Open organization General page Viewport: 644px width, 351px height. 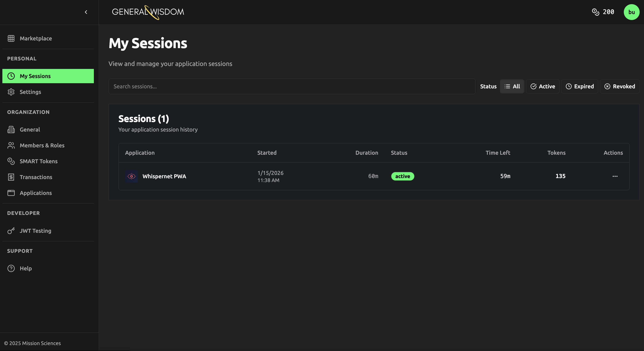[x=48, y=130]
